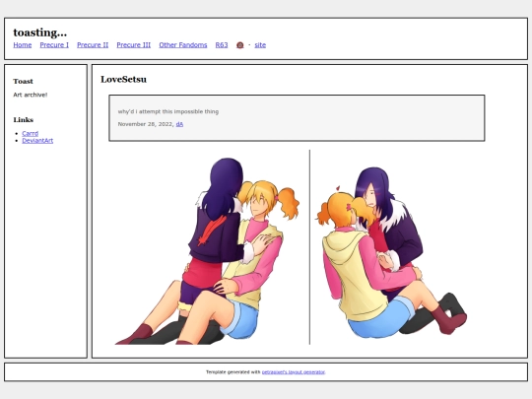Click the 'why'd i attempt this impossible thing' caption
532x399 pixels.
168,111
